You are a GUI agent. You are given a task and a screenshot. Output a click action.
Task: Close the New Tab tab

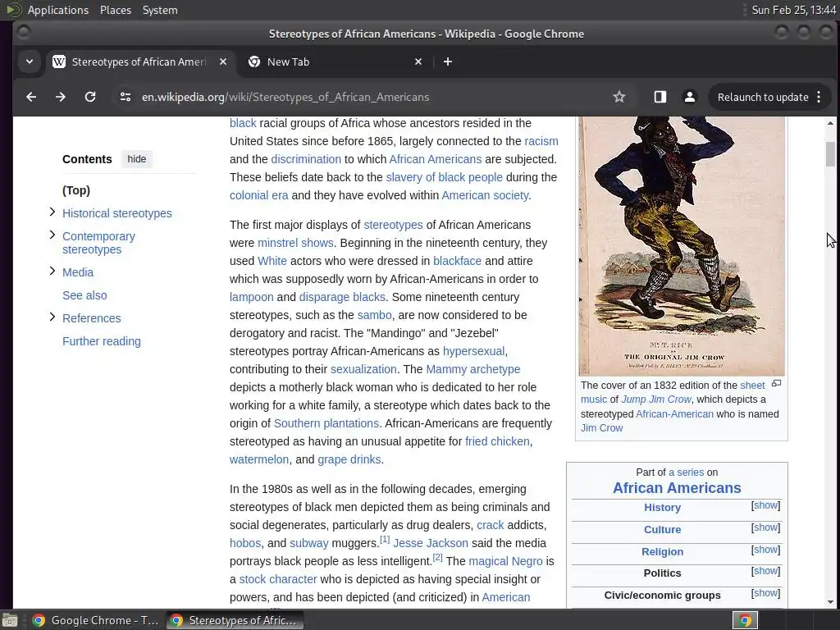418,62
